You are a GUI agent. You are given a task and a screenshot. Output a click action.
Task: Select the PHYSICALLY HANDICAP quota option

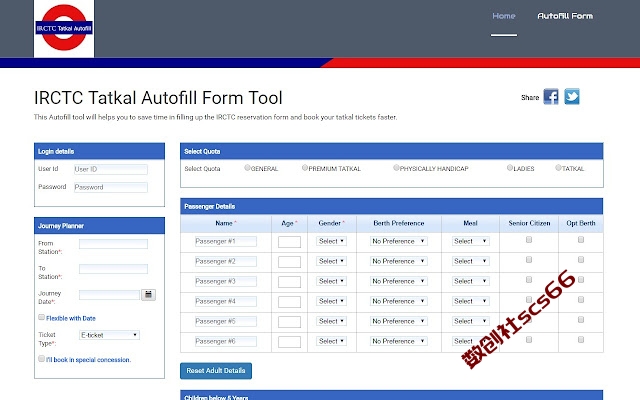[x=396, y=167]
